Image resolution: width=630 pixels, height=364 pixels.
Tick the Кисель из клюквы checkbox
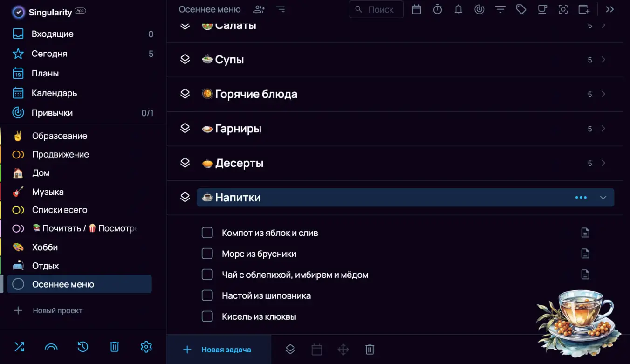[x=207, y=316]
